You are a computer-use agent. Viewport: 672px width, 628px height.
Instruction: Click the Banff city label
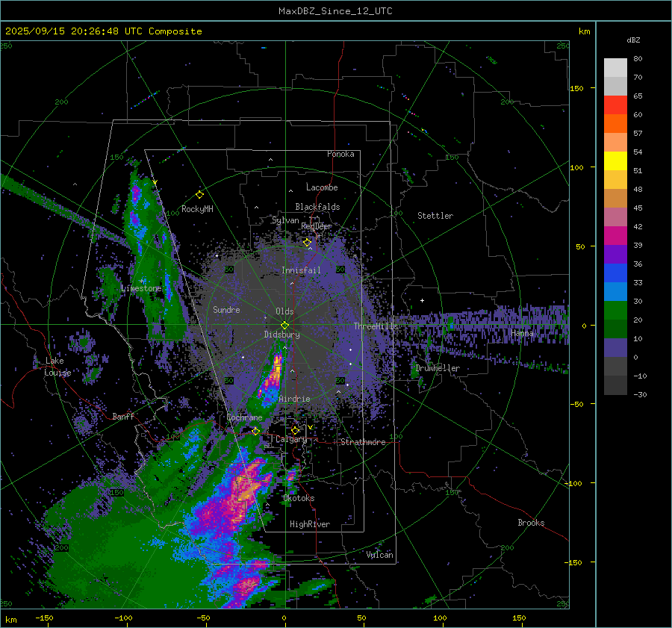123,417
